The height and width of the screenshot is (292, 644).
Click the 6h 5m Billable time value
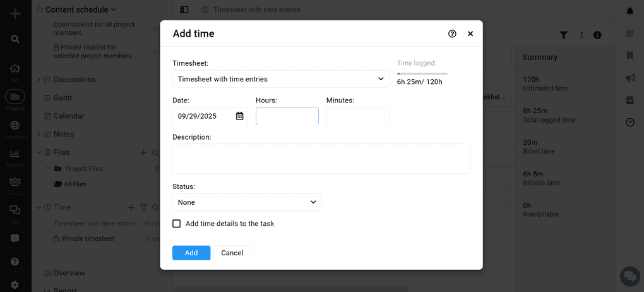(x=533, y=174)
